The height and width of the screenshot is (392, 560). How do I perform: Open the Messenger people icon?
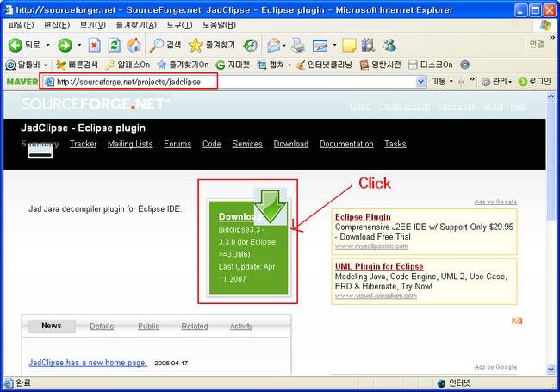(389, 45)
